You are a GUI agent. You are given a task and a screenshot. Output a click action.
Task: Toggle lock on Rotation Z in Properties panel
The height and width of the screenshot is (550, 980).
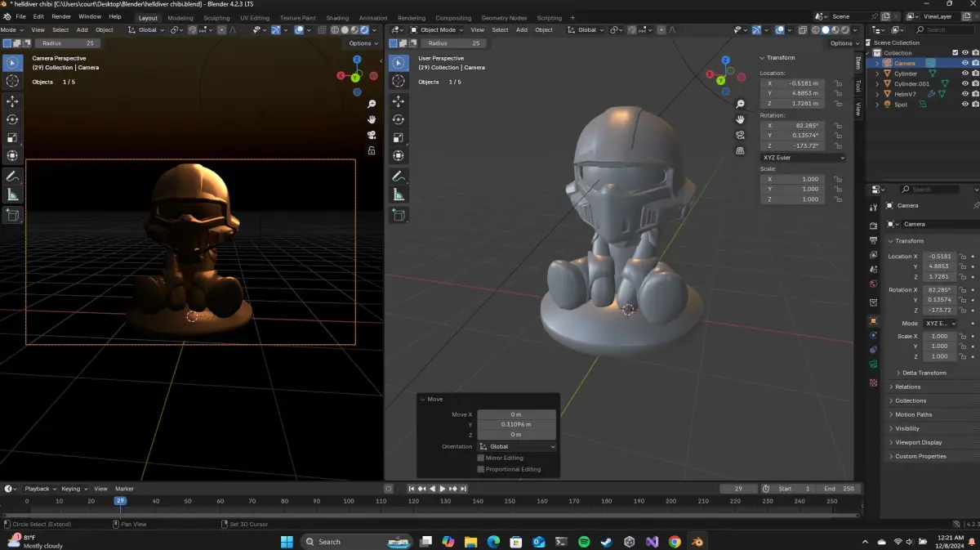tap(963, 311)
